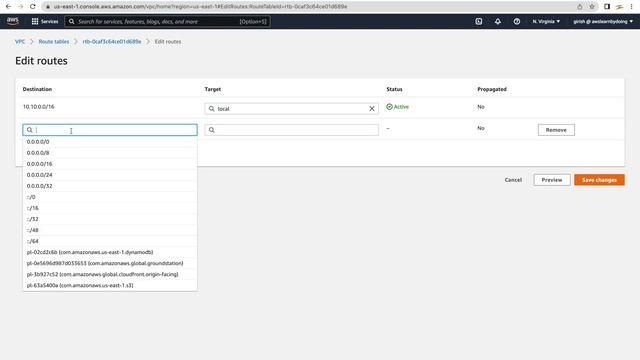Select the ::/64 IPv6 destination

pyautogui.click(x=110, y=241)
